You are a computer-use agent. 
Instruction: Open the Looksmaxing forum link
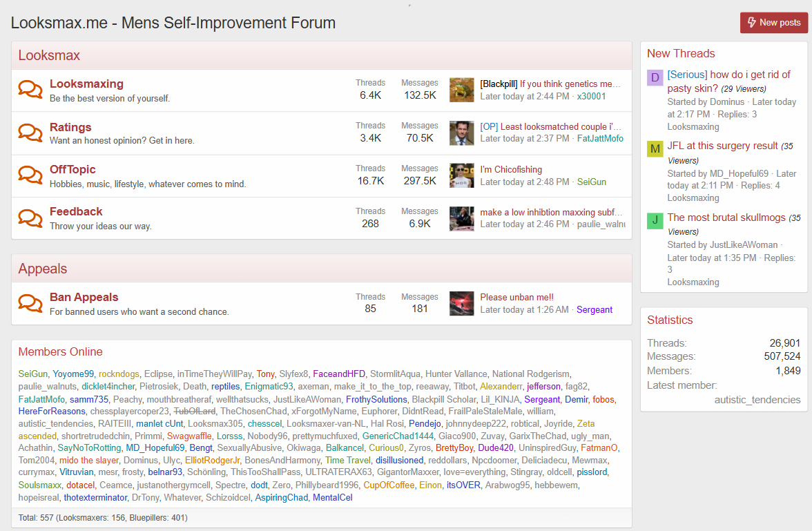click(x=86, y=84)
